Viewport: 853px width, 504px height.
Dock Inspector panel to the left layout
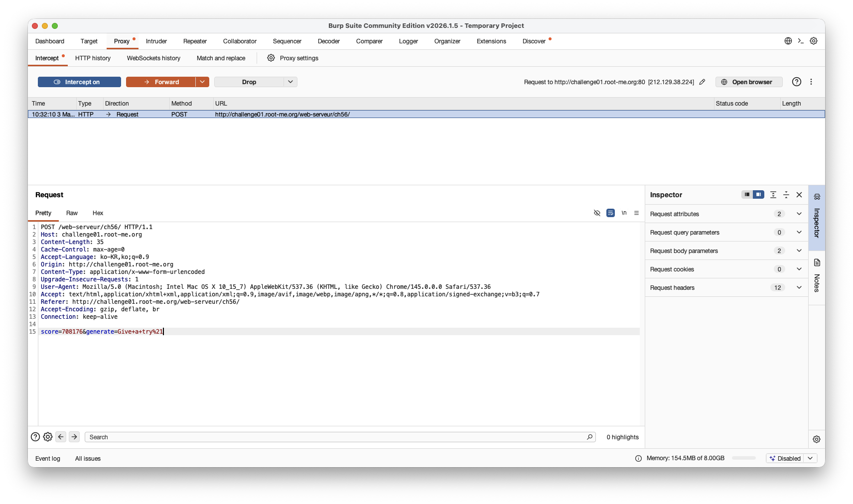coord(747,195)
